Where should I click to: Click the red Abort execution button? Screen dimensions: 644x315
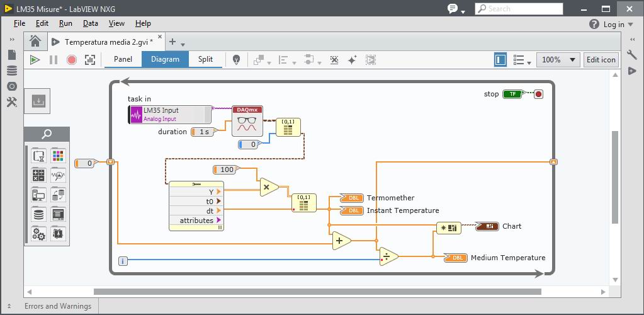pyautogui.click(x=72, y=60)
